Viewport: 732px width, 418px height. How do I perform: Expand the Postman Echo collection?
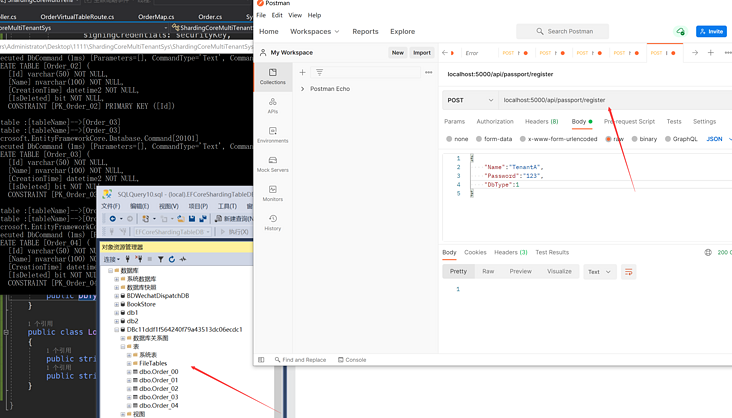click(303, 89)
